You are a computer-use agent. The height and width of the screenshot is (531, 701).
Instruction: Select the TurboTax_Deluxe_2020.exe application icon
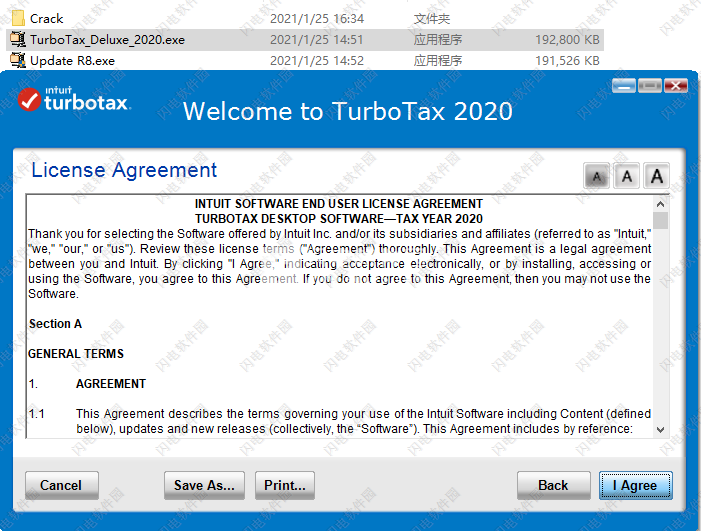pos(17,40)
